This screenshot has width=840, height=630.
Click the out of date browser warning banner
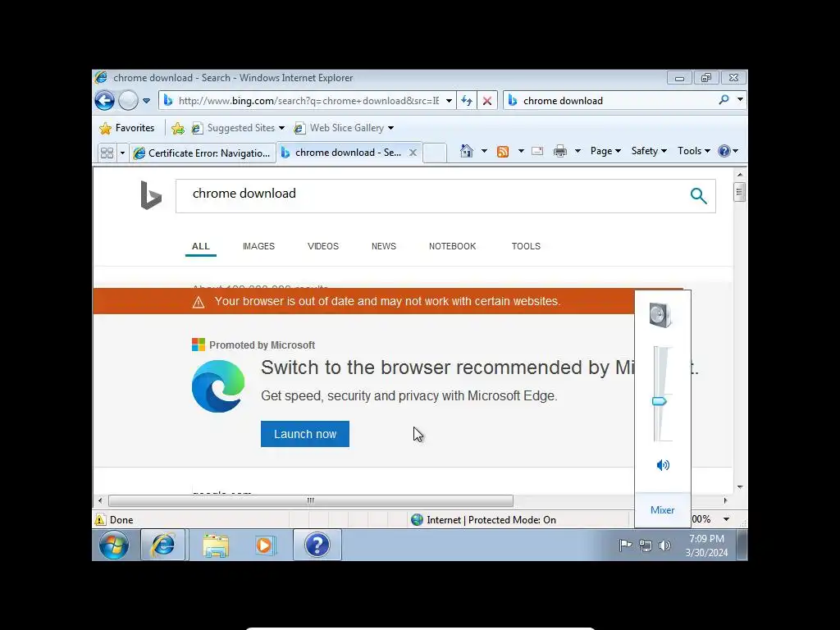pos(363,301)
